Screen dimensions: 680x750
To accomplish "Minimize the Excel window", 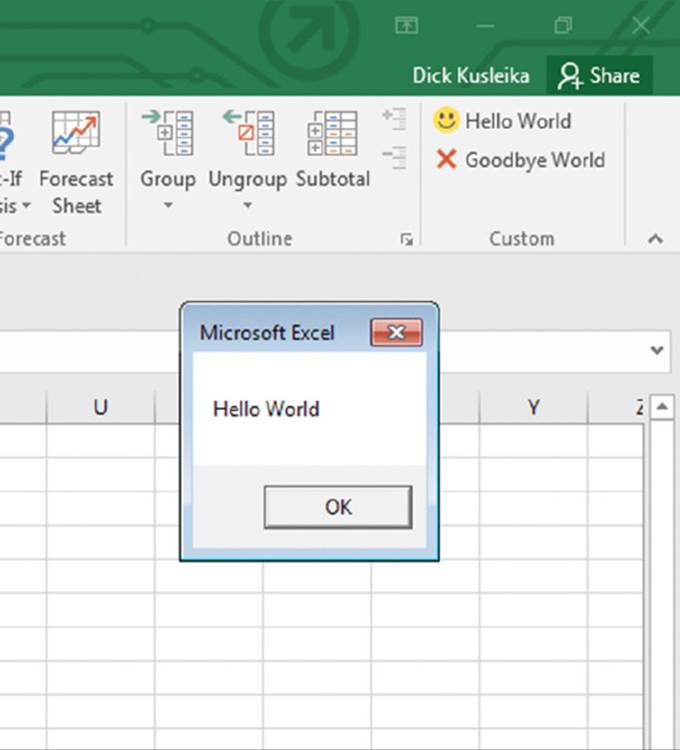I will [x=485, y=25].
